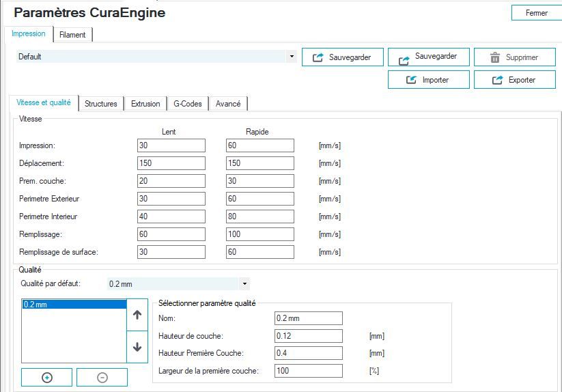Click the move-up arrow beside quality list

(x=137, y=316)
